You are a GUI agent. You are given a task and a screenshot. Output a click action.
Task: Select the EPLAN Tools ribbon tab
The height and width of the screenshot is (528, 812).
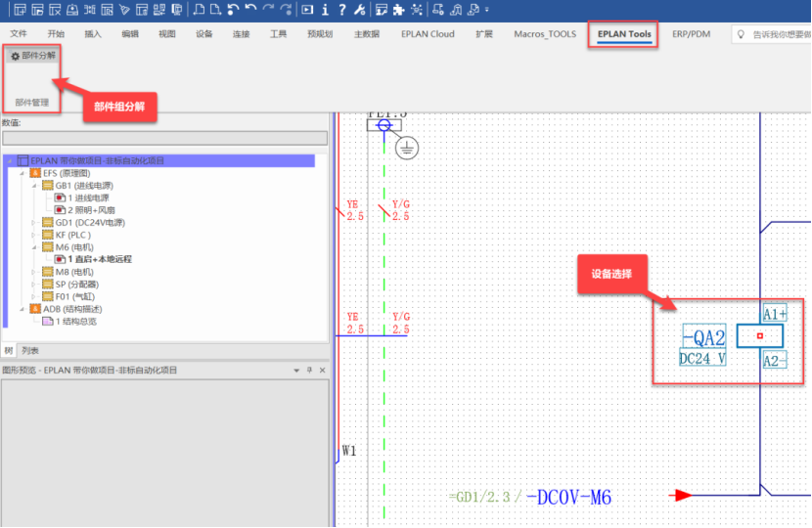[x=624, y=34]
